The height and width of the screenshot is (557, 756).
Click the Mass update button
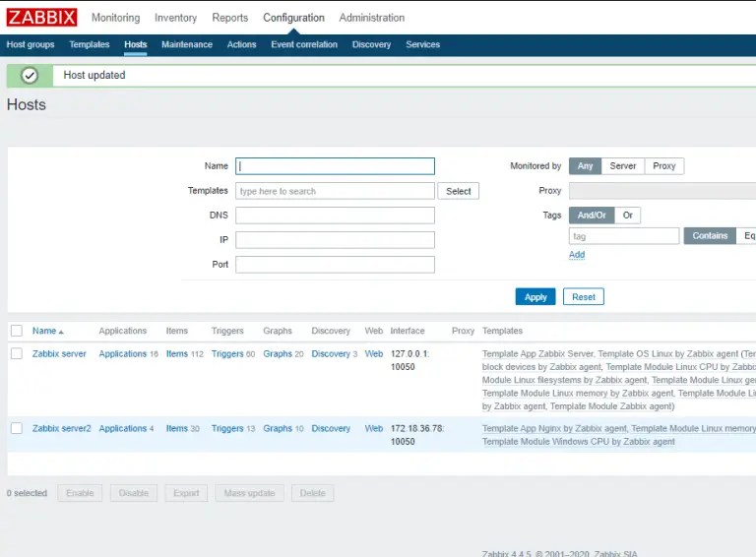[249, 493]
